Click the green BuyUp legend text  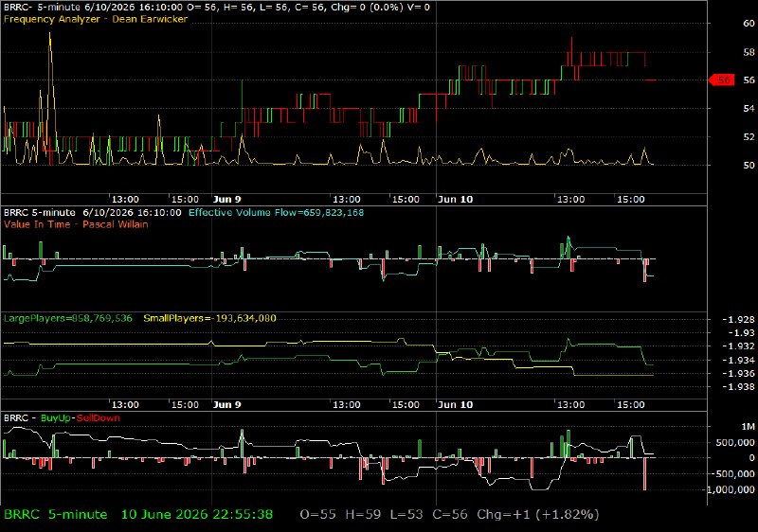tap(56, 418)
